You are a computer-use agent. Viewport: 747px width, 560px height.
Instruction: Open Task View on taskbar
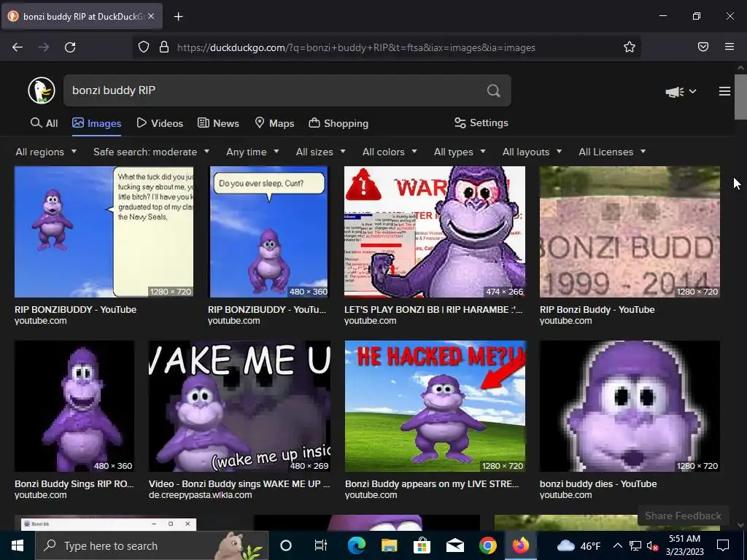pyautogui.click(x=321, y=545)
